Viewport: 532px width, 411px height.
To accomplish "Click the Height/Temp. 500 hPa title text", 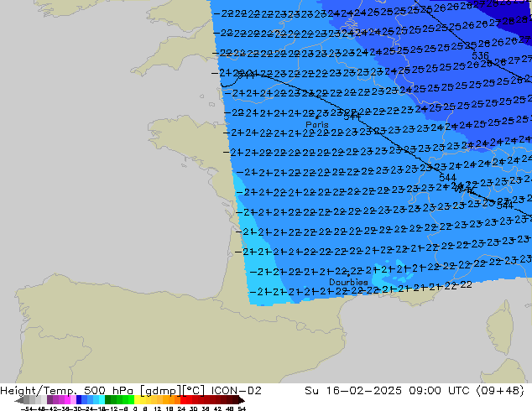I will (67, 391).
